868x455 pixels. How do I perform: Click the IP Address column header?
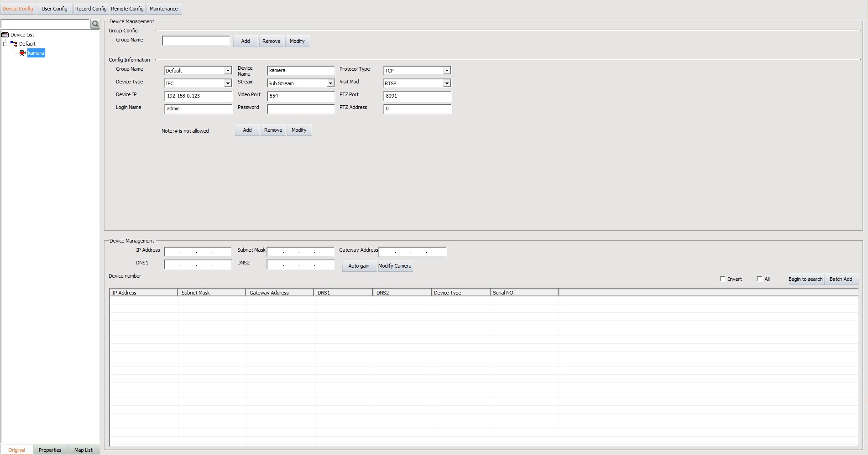(x=144, y=293)
